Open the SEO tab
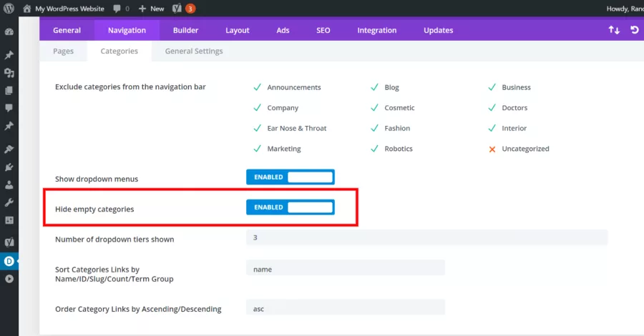Screen dimensions: 644x336 pyautogui.click(x=323, y=30)
